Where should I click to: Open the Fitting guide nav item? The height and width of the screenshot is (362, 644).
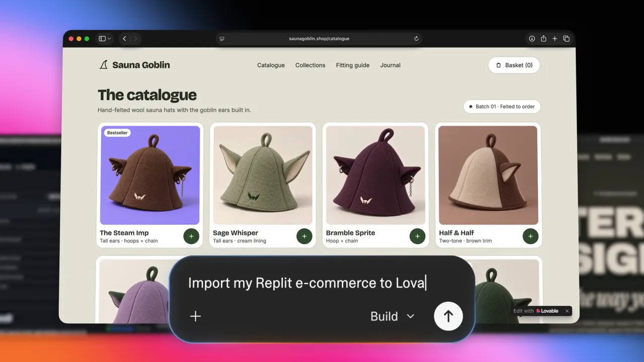[353, 65]
